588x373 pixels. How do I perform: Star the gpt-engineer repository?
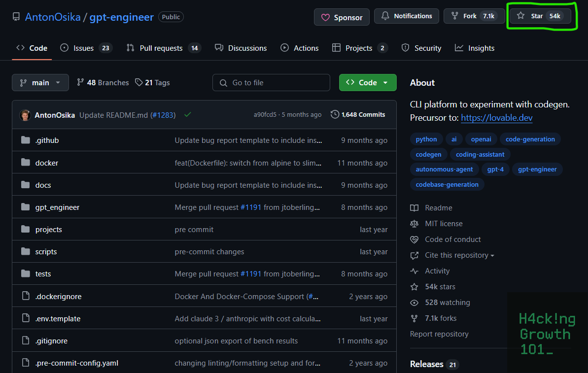tap(540, 16)
